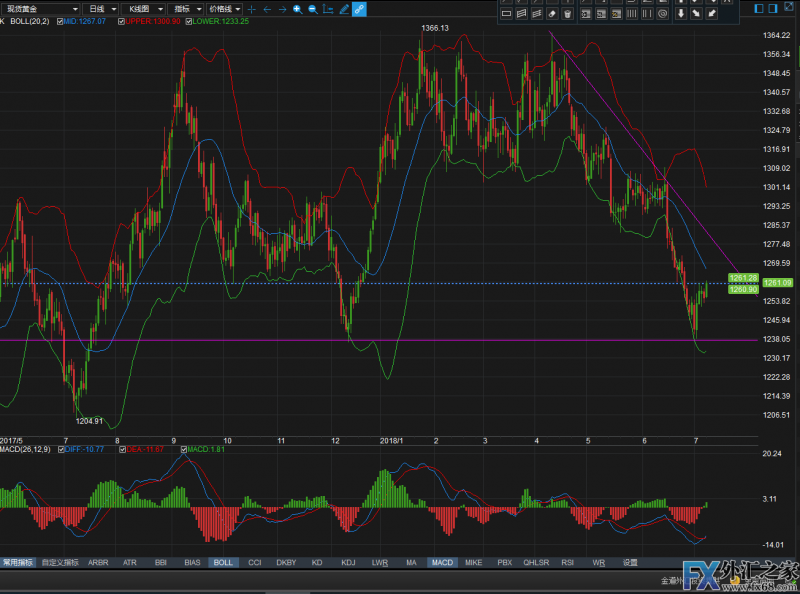Open the 现货黄金 symbol dropdown

coord(40,8)
